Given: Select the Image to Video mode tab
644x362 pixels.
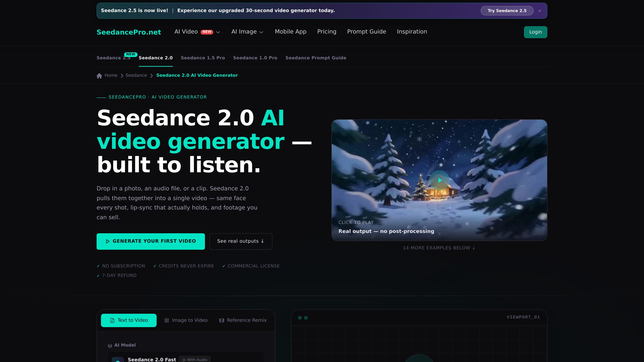Looking at the screenshot, I should [186, 320].
